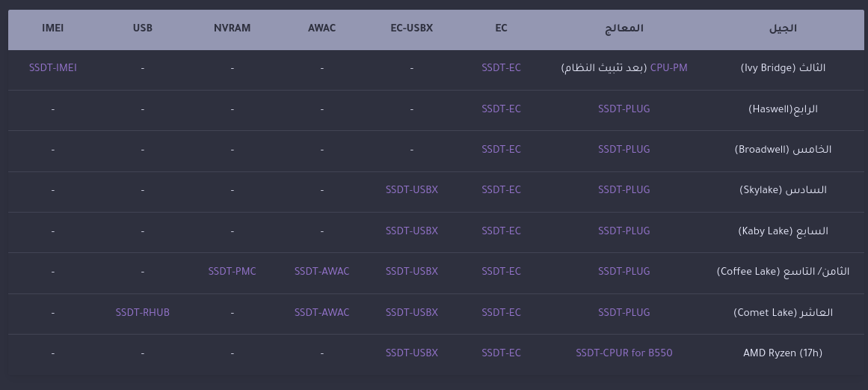Click SSDT-USBX link in the Coffee Lake row
The width and height of the screenshot is (868, 390).
[412, 271]
